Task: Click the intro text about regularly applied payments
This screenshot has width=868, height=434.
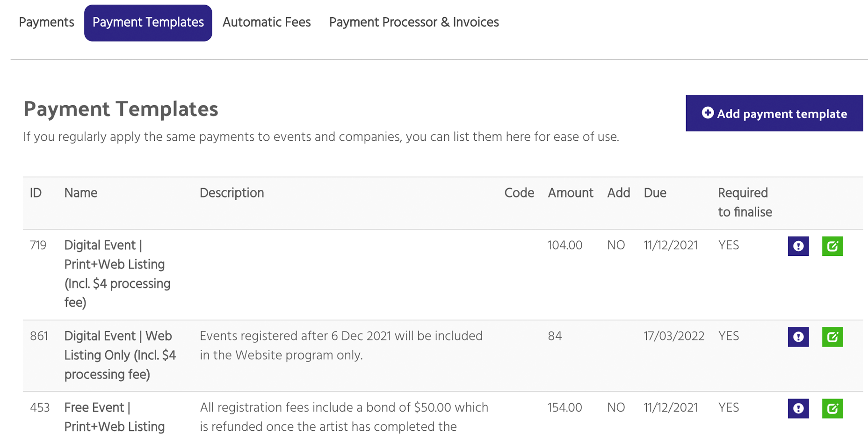Action: [321, 137]
